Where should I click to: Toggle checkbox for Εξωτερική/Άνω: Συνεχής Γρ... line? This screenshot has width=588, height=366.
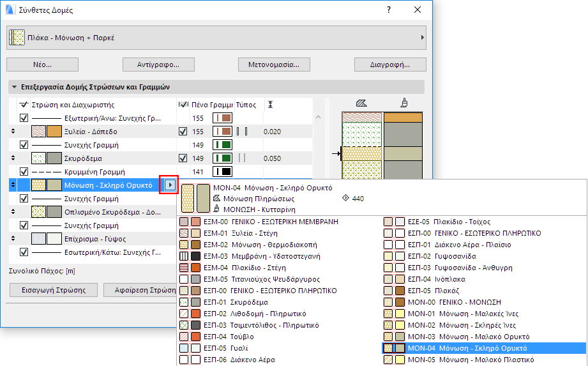tap(24, 118)
